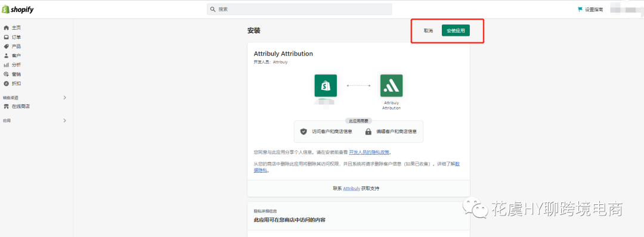Viewport: 644px width, 237px height.
Task: Click the 安装 page title
Action: coord(254,31)
